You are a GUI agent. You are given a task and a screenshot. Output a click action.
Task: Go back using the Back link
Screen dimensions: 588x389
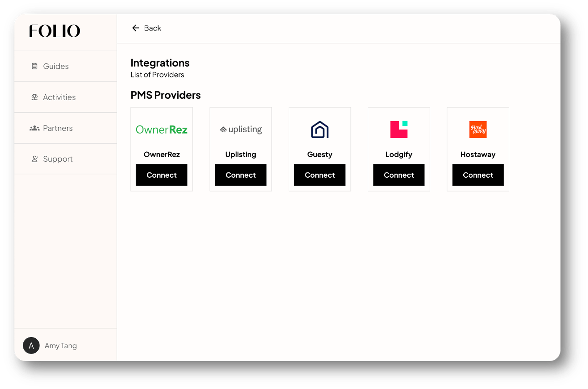[152, 28]
